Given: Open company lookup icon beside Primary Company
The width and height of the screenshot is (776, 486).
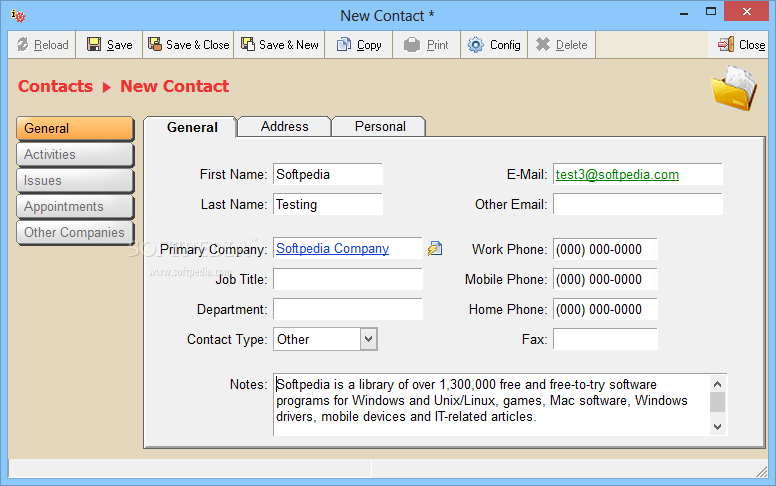Looking at the screenshot, I should pyautogui.click(x=435, y=248).
